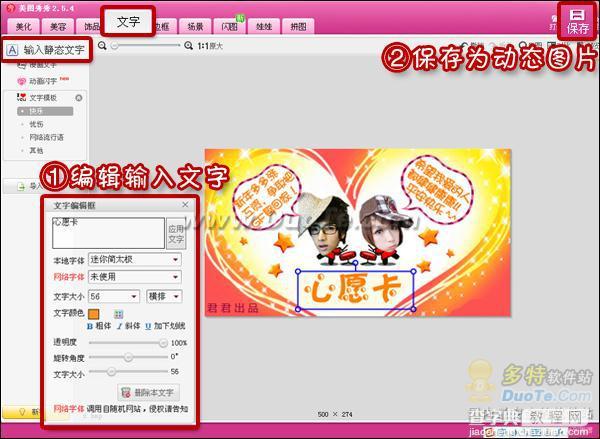The height and width of the screenshot is (439, 600).
Task: Click the 输入静态文字 text tool icon
Action: pyautogui.click(x=12, y=50)
